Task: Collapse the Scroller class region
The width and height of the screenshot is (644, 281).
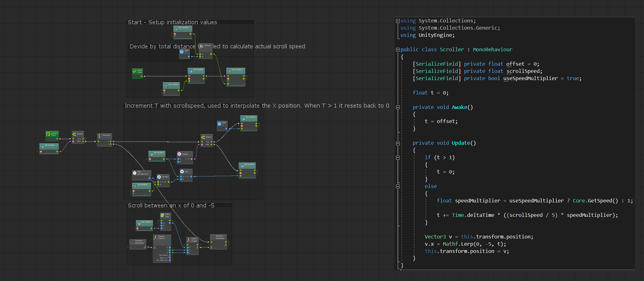Action: (398, 50)
